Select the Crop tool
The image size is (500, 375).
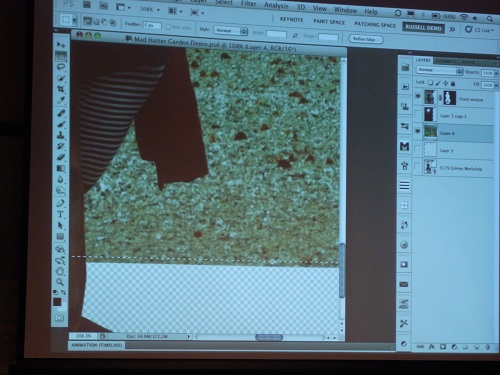coord(61,89)
